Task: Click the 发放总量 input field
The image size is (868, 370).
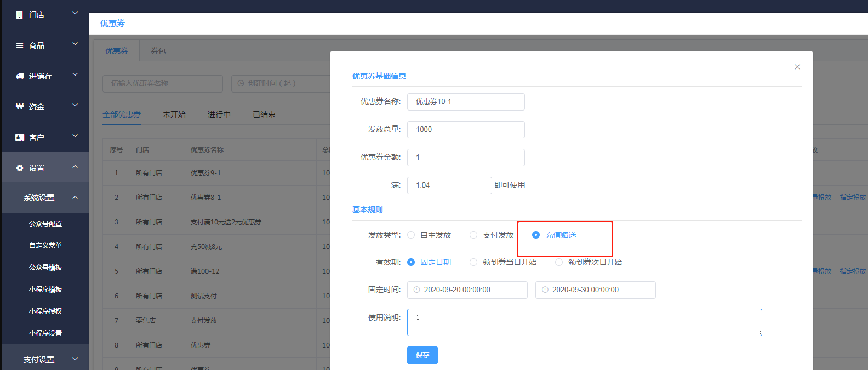Action: tap(466, 130)
